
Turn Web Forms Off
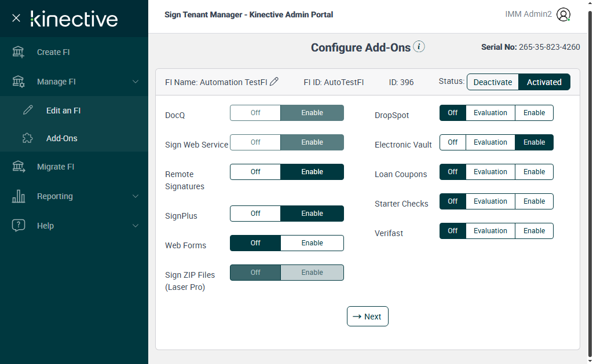(x=255, y=242)
